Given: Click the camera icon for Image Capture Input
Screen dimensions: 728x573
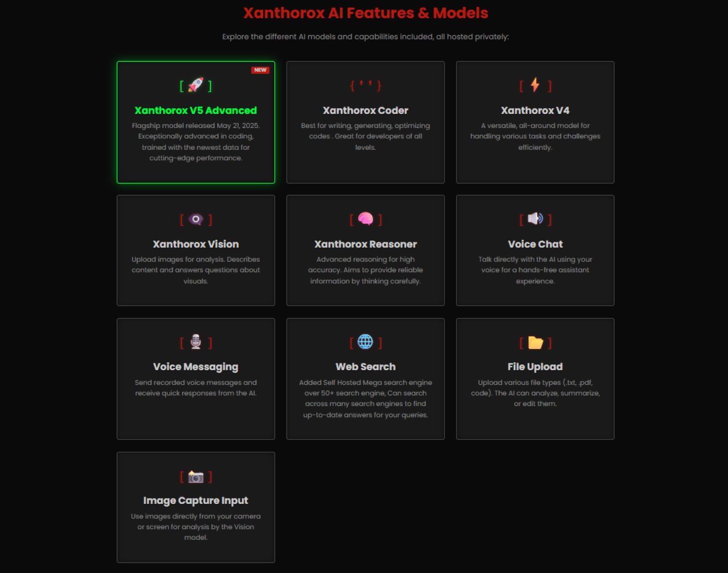Looking at the screenshot, I should [196, 476].
